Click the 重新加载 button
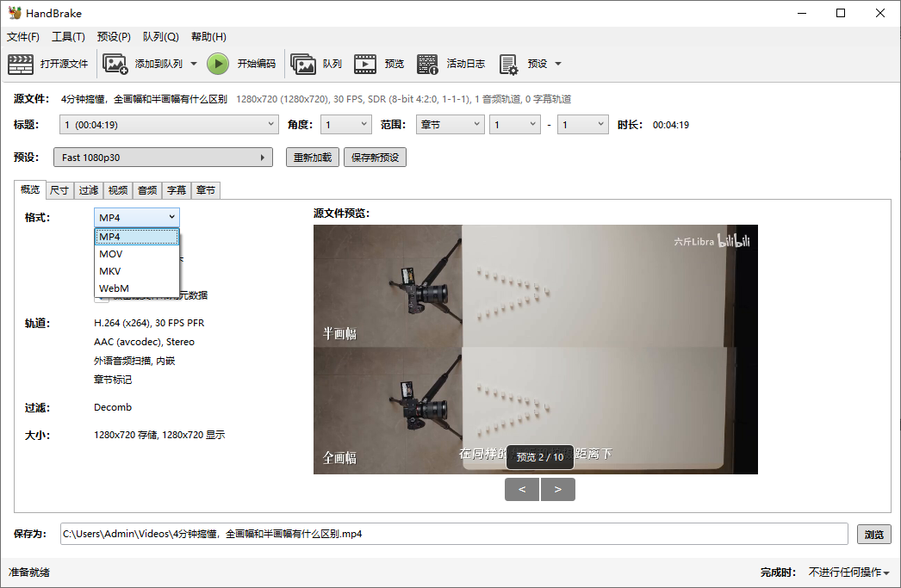901x588 pixels. tap(313, 158)
